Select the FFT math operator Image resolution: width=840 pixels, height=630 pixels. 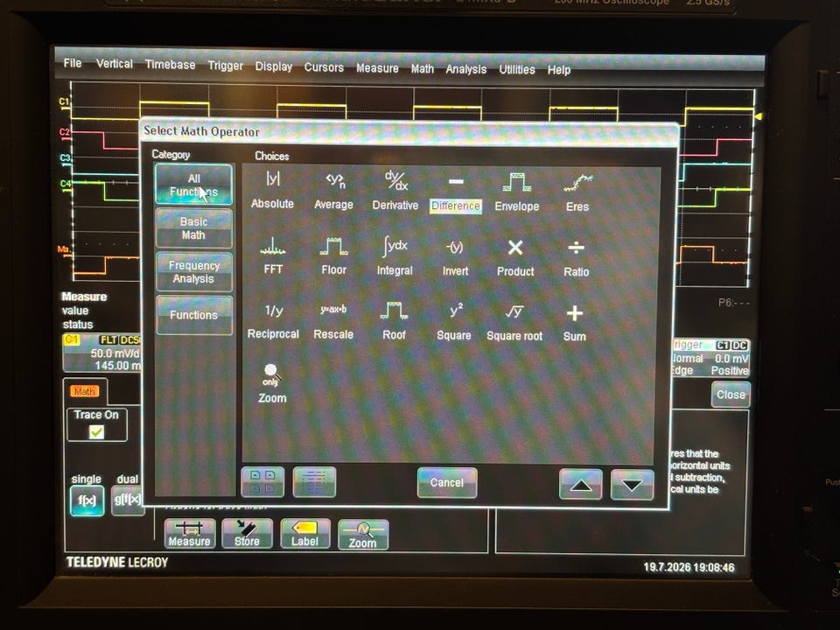[273, 255]
